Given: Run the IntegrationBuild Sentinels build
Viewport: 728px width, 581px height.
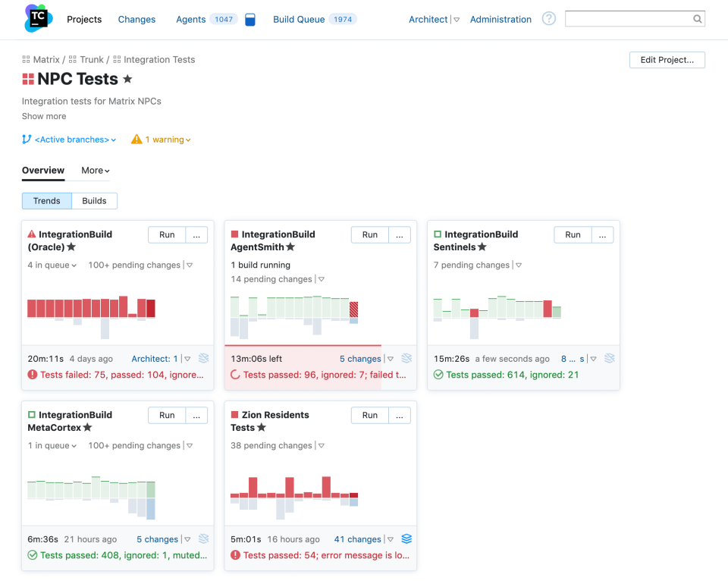Looking at the screenshot, I should (573, 235).
